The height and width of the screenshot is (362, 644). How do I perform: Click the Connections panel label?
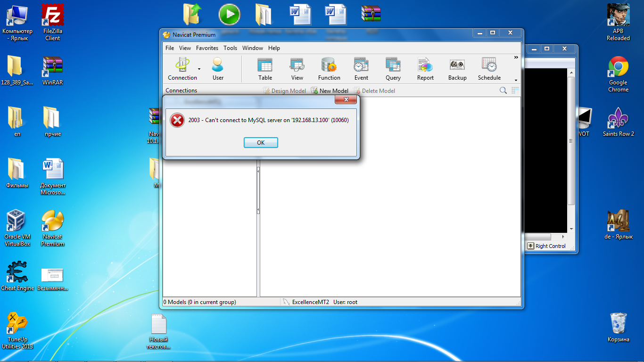click(181, 90)
